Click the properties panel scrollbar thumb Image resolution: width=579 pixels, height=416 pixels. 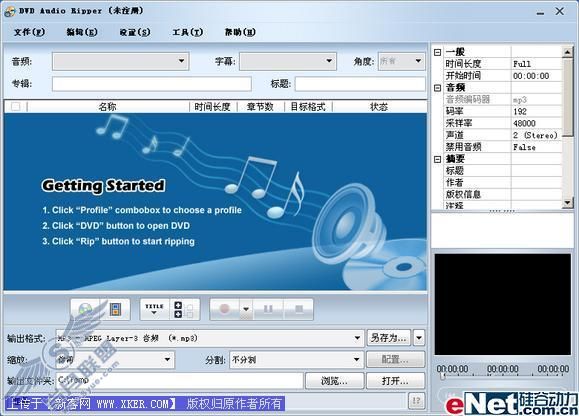coord(567,98)
